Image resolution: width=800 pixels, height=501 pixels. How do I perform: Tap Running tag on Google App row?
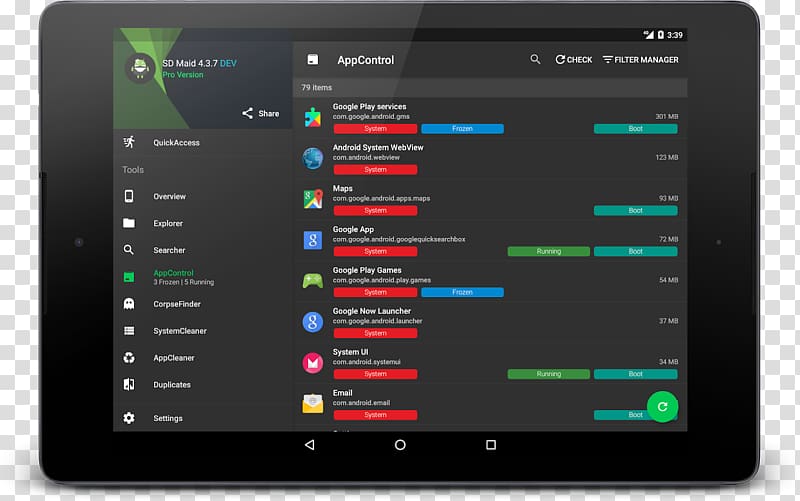(x=549, y=251)
